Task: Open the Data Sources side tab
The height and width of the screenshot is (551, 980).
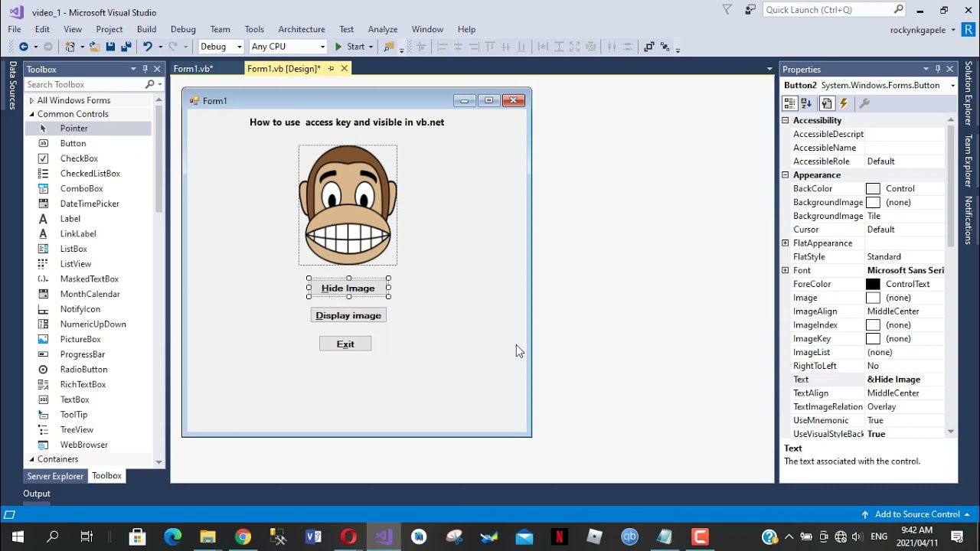Action: 12,86
